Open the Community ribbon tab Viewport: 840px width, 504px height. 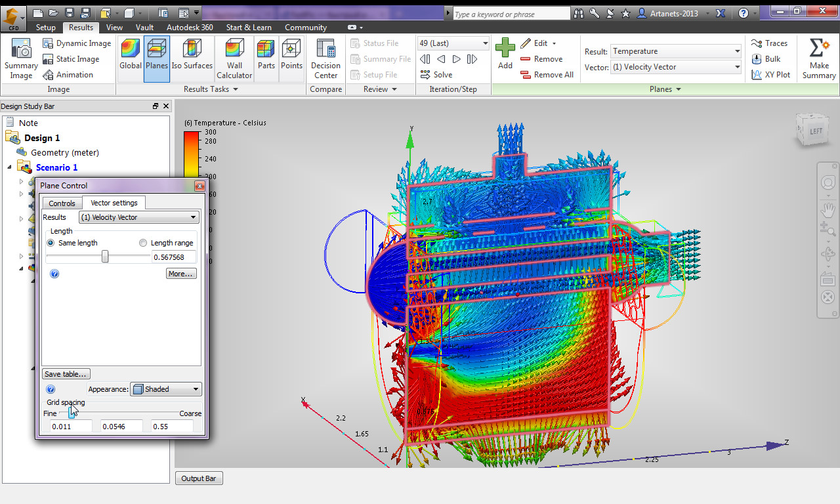pyautogui.click(x=306, y=28)
